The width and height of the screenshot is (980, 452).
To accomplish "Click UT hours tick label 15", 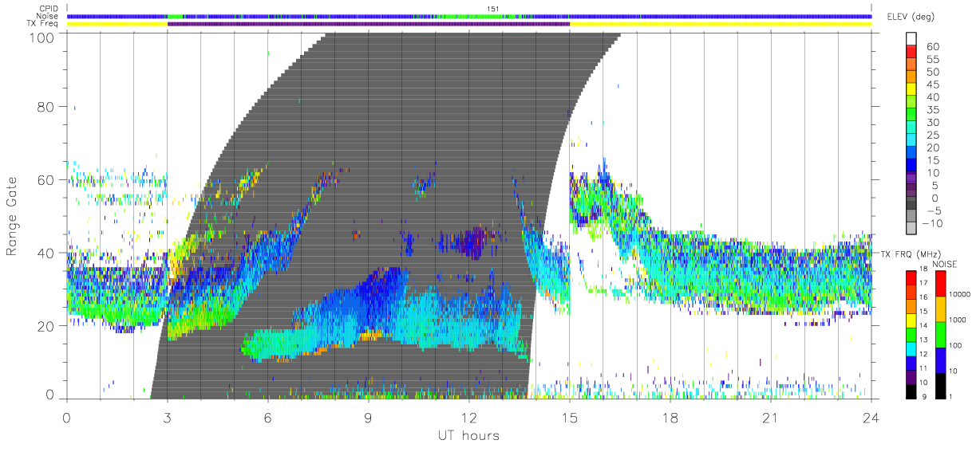I will 569,418.
